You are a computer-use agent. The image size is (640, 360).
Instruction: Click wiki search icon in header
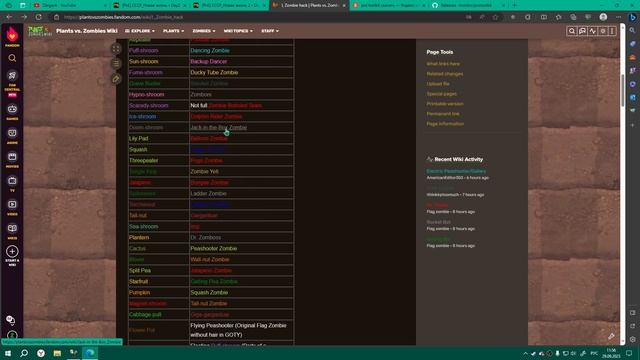(x=572, y=31)
